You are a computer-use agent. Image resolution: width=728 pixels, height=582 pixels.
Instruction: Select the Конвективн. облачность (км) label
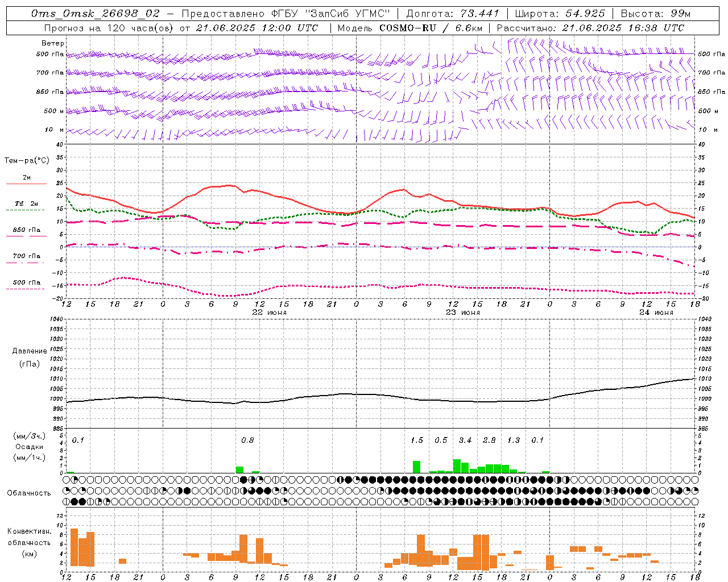pyautogui.click(x=29, y=542)
